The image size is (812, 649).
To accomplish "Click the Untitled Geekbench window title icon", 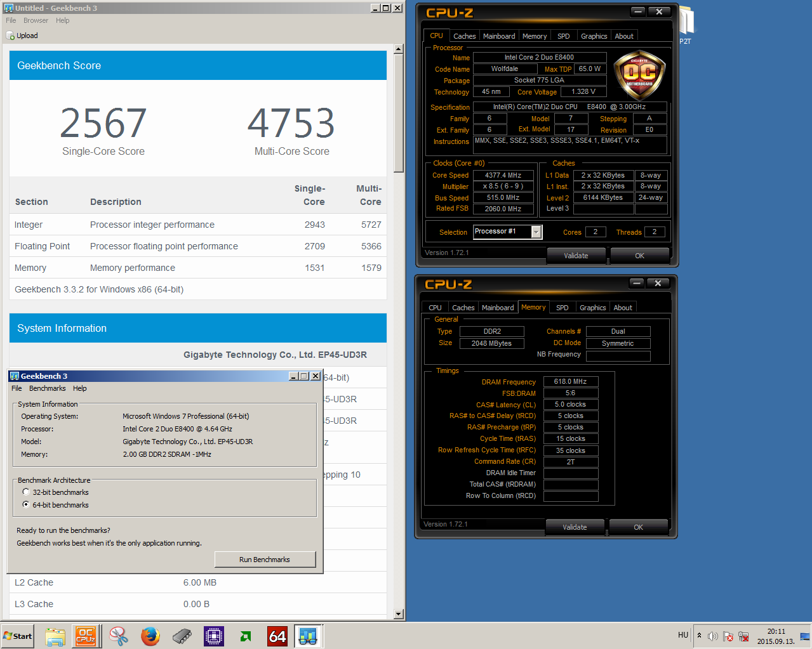I will (8, 8).
